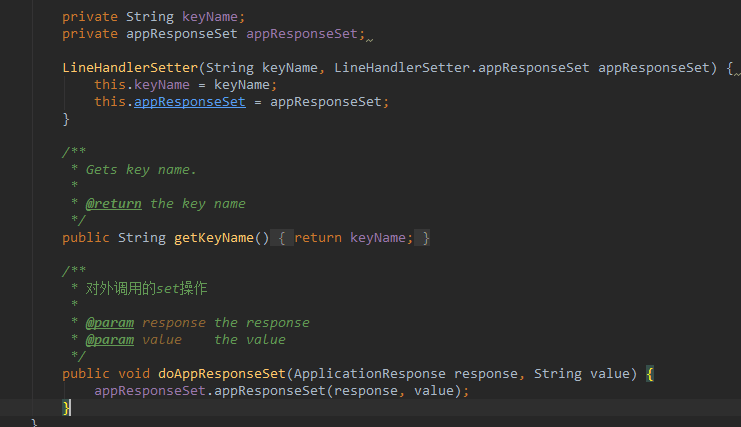
Task: Click the highlighted closing brace of doAppResponseSet
Action: (67, 407)
